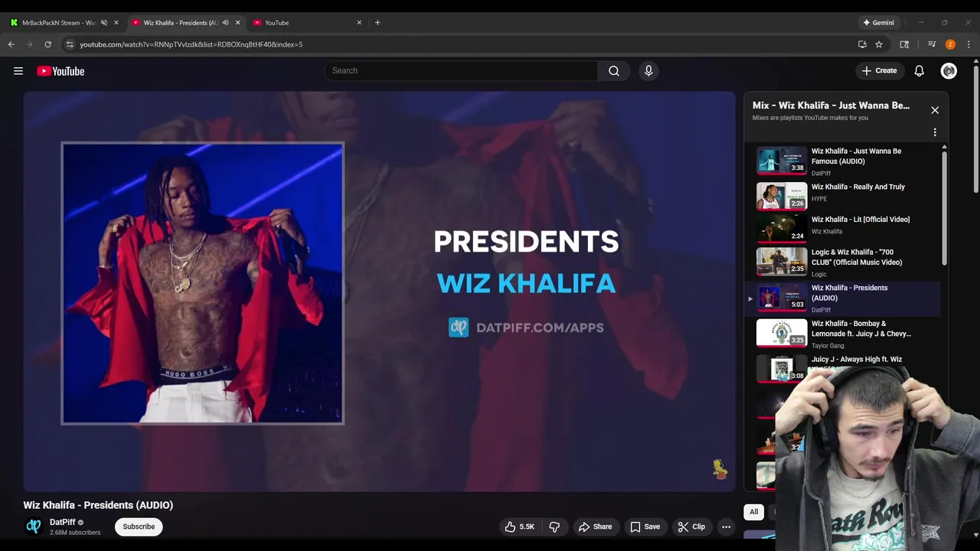This screenshot has width=980, height=551.
Task: Open the DatPiff channel name link
Action: 63,522
